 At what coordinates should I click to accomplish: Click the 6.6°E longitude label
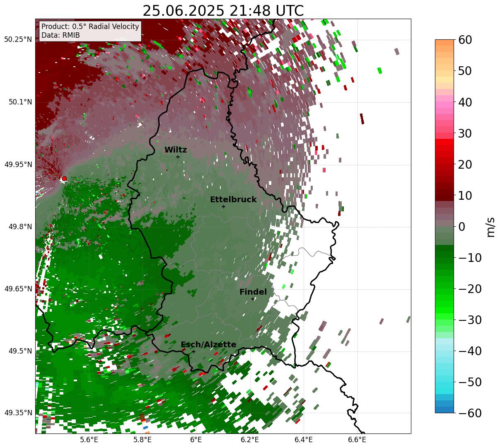pyautogui.click(x=357, y=440)
